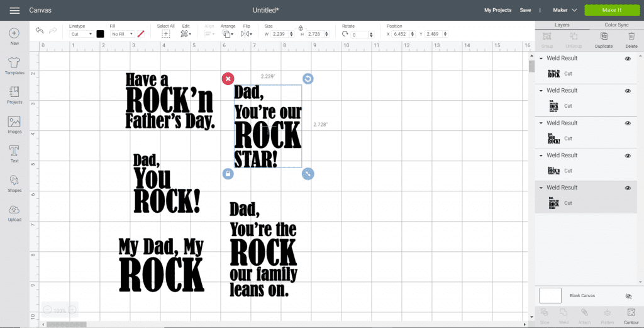Viewport: 644px width, 328px height.
Task: Open the Images library
Action: (x=14, y=125)
